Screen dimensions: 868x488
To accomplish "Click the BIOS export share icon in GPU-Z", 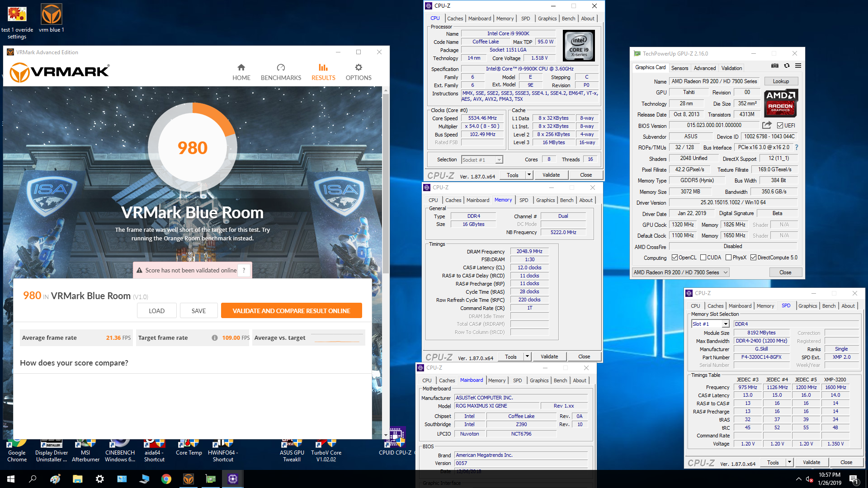I will click(x=767, y=125).
